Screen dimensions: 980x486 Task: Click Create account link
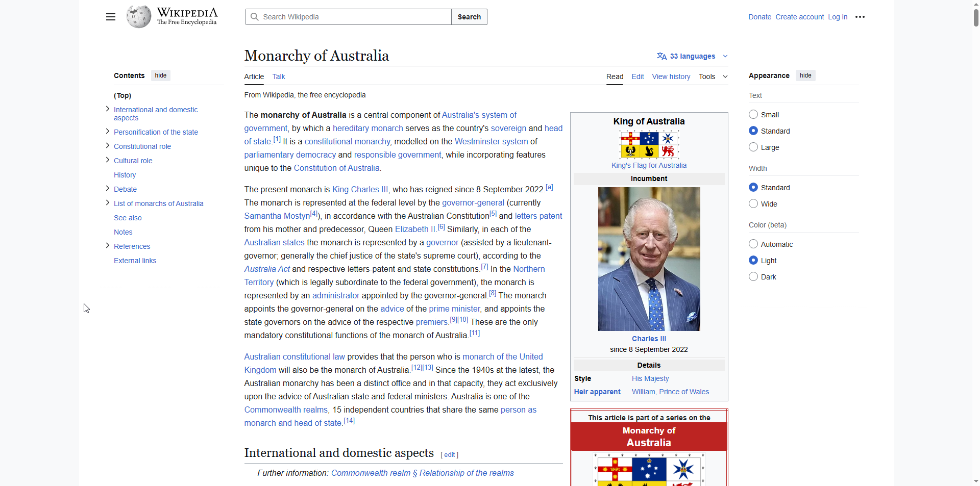[799, 17]
